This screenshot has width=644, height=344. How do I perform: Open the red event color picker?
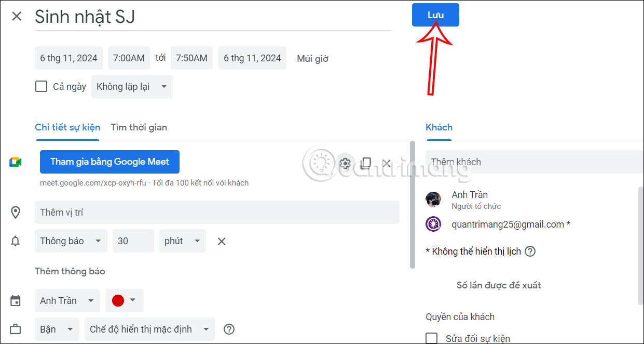[x=125, y=300]
